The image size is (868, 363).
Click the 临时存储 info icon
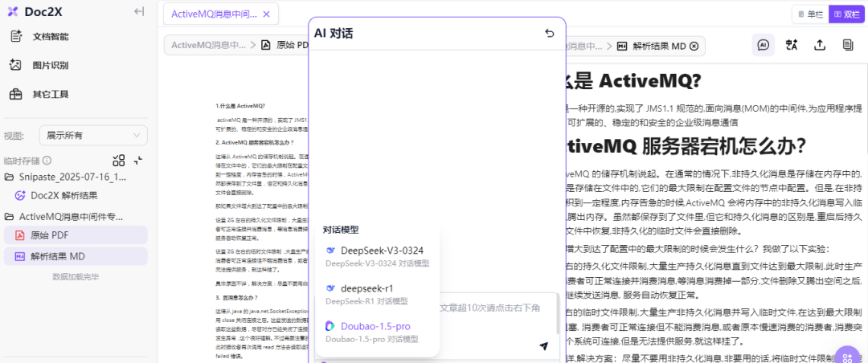tap(47, 161)
